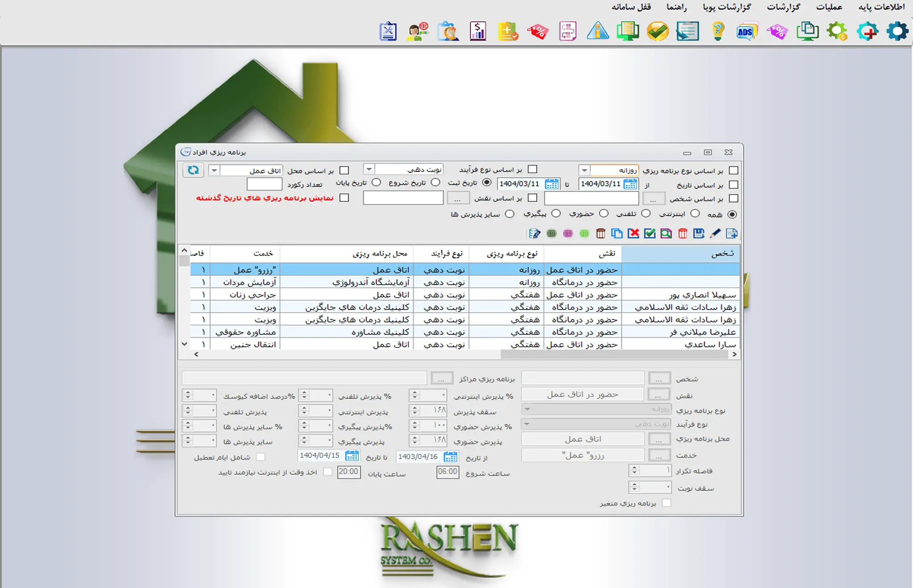The image size is (913, 588).
Task: Click the ADS icon in main toolbar
Action: pos(746,32)
